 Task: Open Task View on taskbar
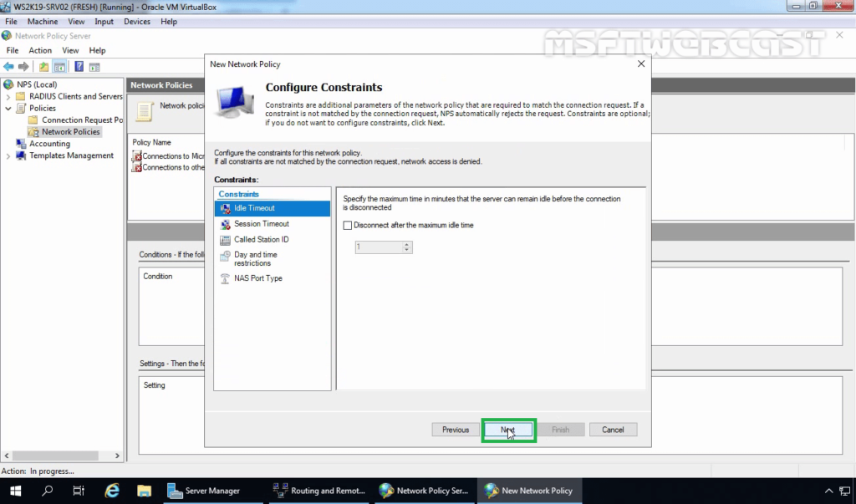coord(79,491)
